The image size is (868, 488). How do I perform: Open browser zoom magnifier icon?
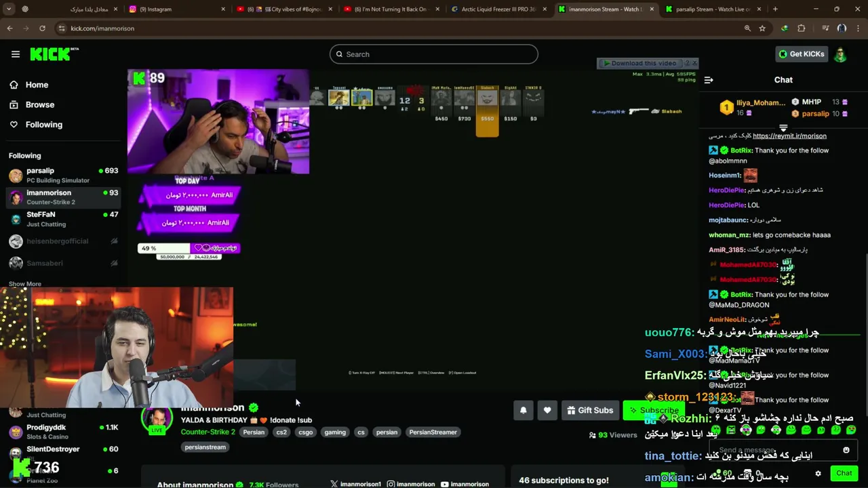[x=747, y=28]
